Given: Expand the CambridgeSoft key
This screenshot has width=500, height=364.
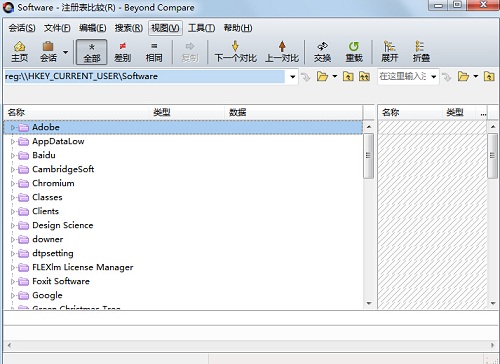Looking at the screenshot, I should pos(13,169).
